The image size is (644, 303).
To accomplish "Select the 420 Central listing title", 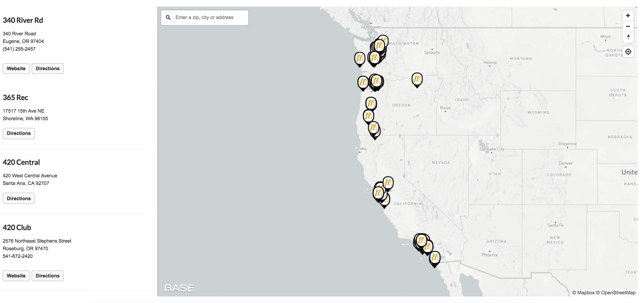I will [21, 162].
